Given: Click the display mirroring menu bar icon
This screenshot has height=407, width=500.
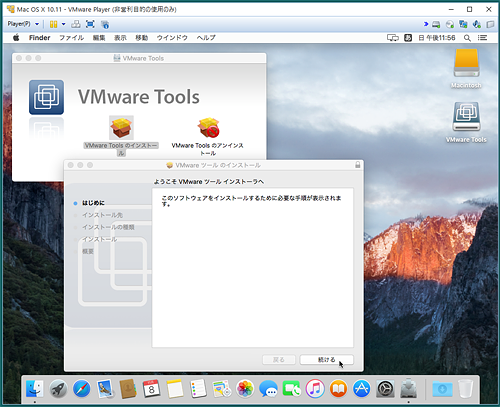Looking at the screenshot, I should click(393, 38).
